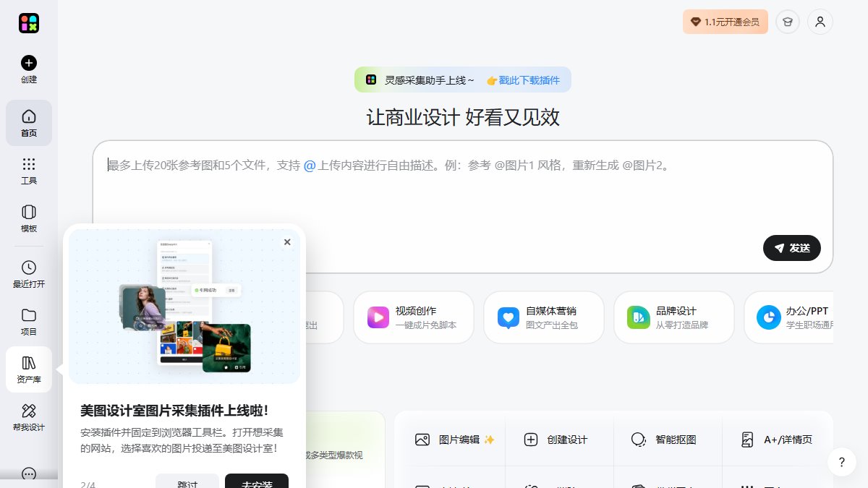
Task: Click the 发送 (Send) button
Action: pyautogui.click(x=792, y=248)
